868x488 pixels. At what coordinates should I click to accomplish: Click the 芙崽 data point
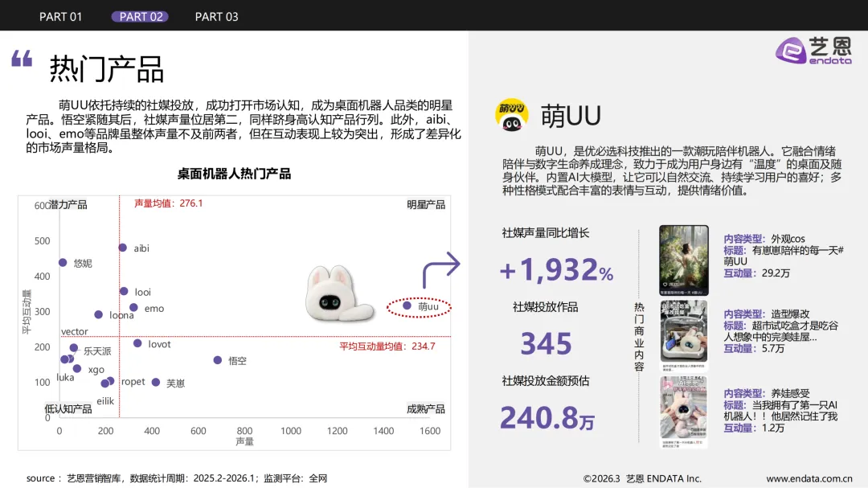(156, 382)
